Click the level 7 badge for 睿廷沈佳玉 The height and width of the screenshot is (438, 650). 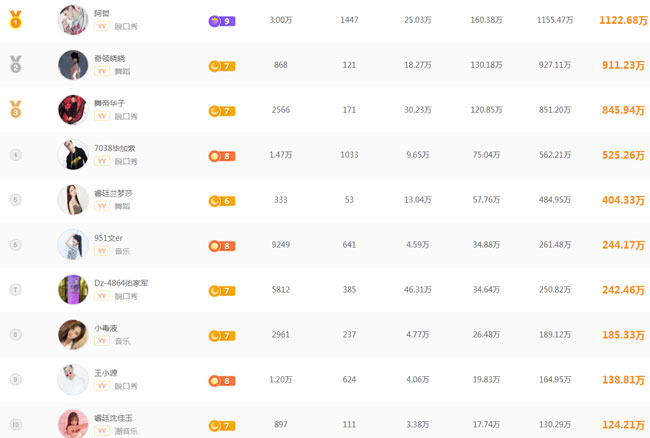pos(222,426)
